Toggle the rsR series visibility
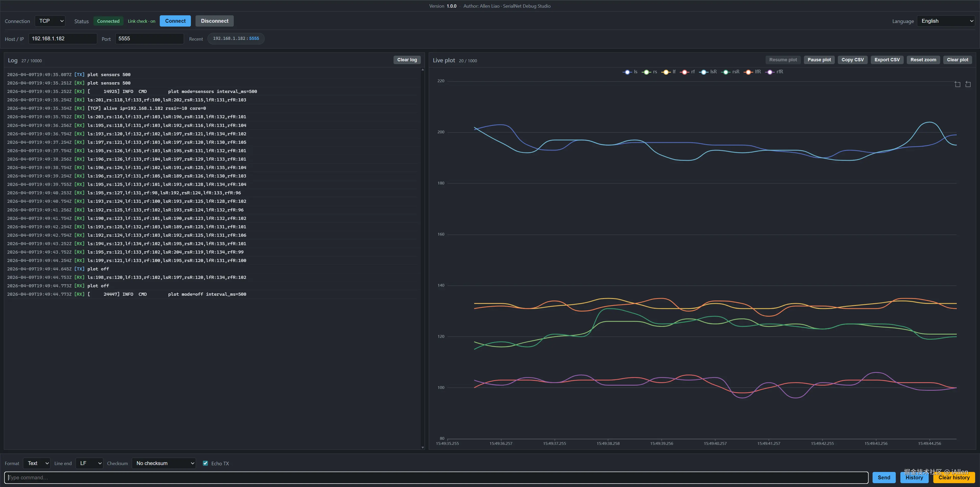Screen dimensions: 980x487 pyautogui.click(x=726, y=72)
